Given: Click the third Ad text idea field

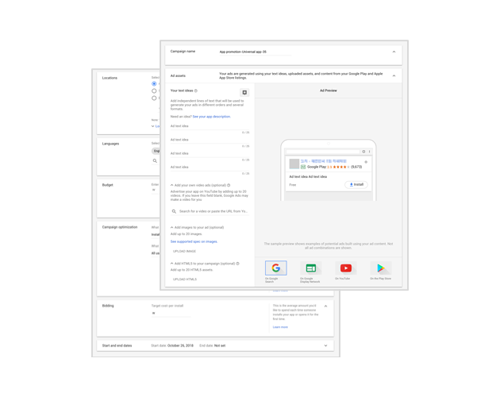Looking at the screenshot, I should click(210, 154).
